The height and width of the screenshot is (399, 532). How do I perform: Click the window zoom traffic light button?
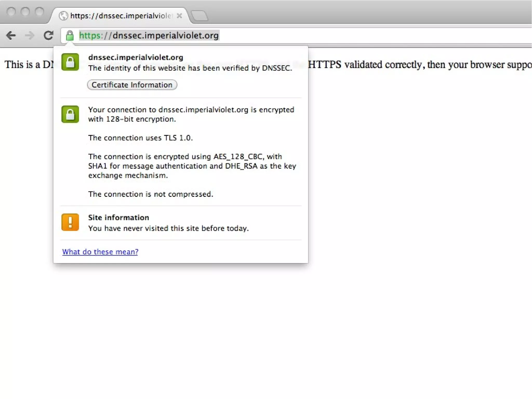(x=39, y=12)
